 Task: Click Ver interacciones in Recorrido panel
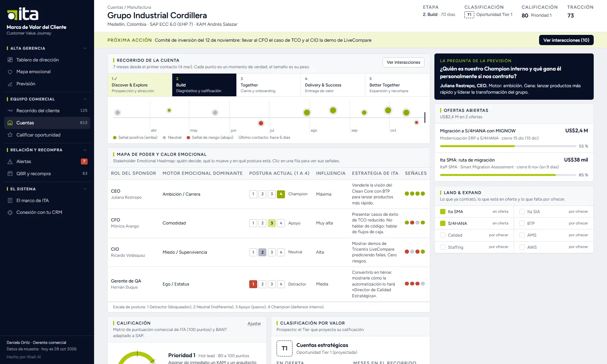click(403, 62)
